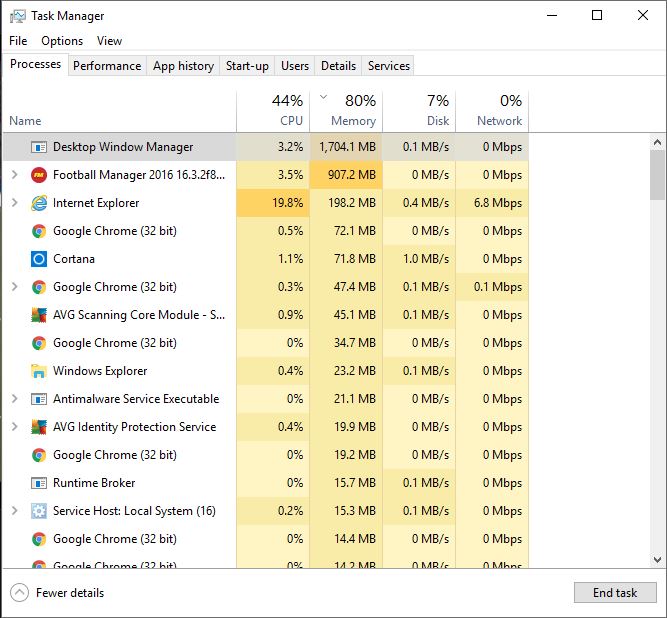Image resolution: width=667 pixels, height=618 pixels.
Task: Select the Processes tab
Action: pos(35,64)
